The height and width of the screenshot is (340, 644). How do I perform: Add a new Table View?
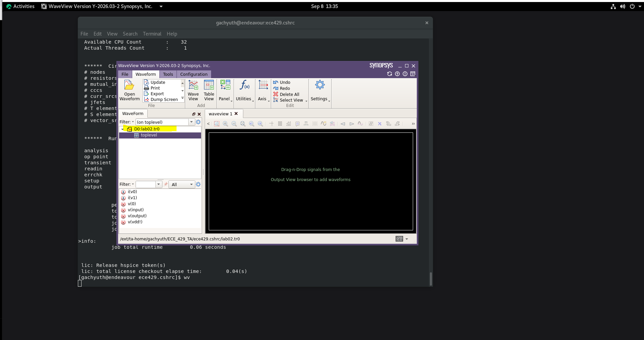click(x=209, y=90)
